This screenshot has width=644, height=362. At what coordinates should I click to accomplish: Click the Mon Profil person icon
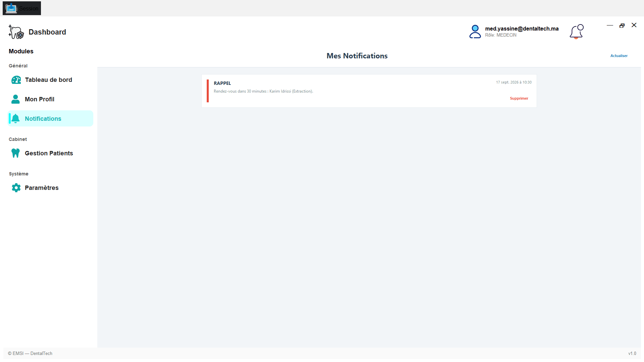click(15, 99)
